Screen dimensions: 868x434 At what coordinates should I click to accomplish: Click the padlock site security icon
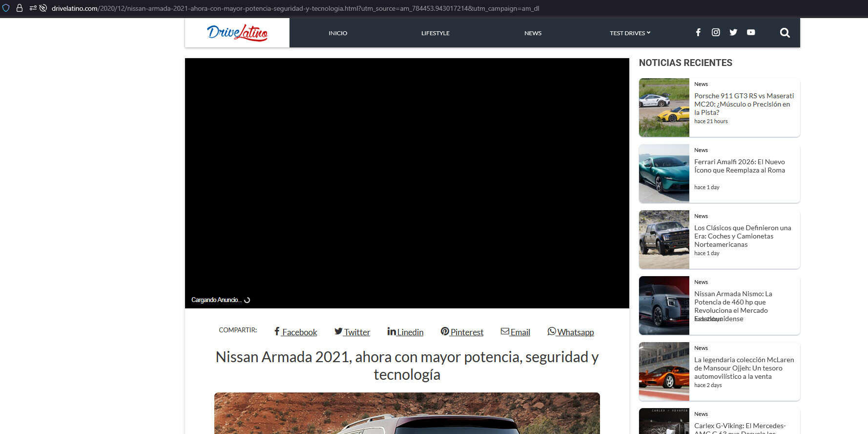pos(20,8)
